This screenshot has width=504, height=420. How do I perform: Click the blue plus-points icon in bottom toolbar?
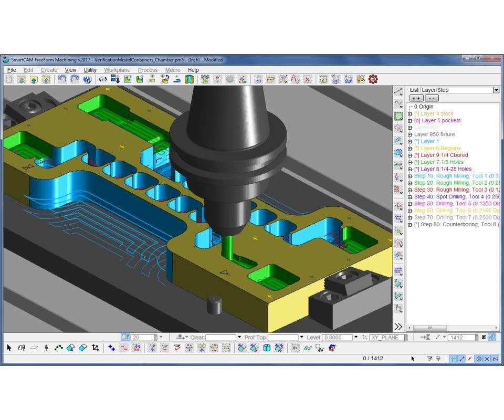click(x=111, y=348)
